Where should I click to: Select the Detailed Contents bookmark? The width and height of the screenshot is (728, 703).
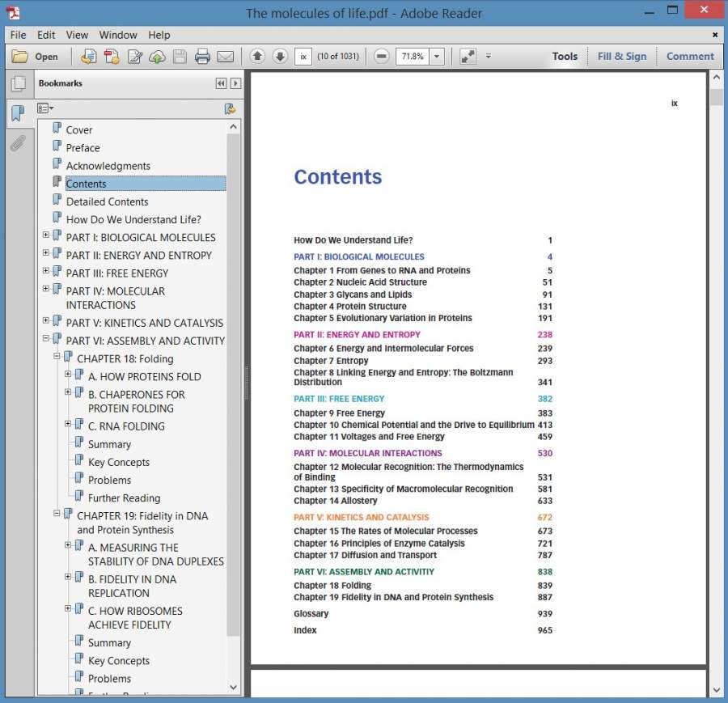(107, 201)
